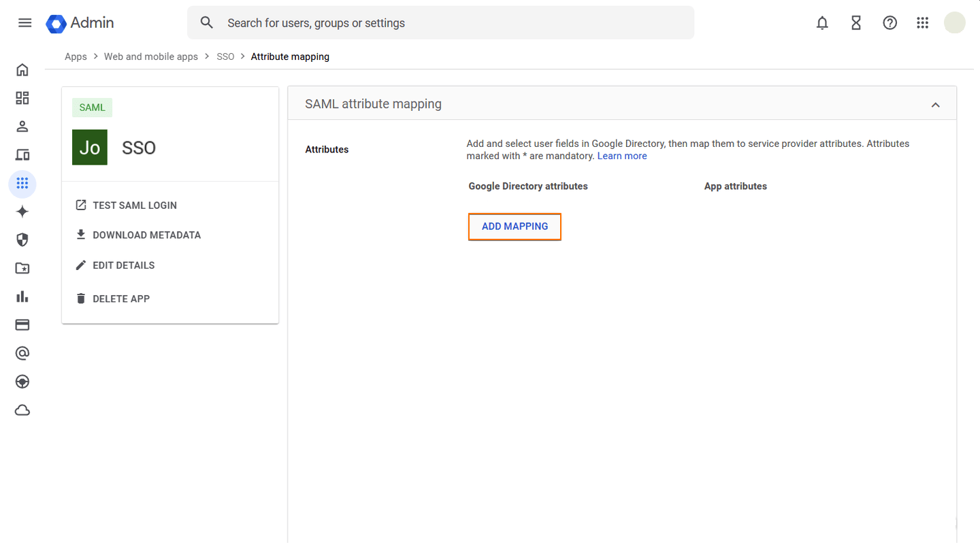This screenshot has height=551, width=980.
Task: Open the hamburger navigation menu
Action: [x=24, y=22]
